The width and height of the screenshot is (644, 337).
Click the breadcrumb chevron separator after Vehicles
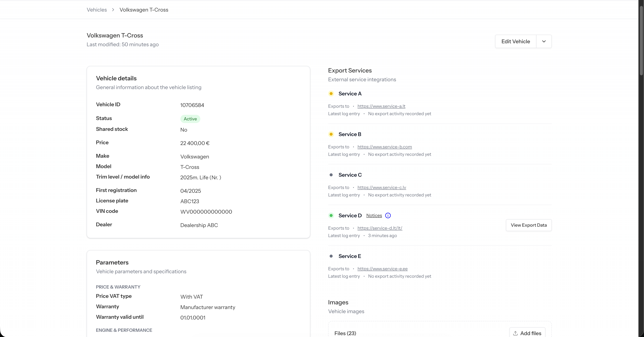coord(113,10)
